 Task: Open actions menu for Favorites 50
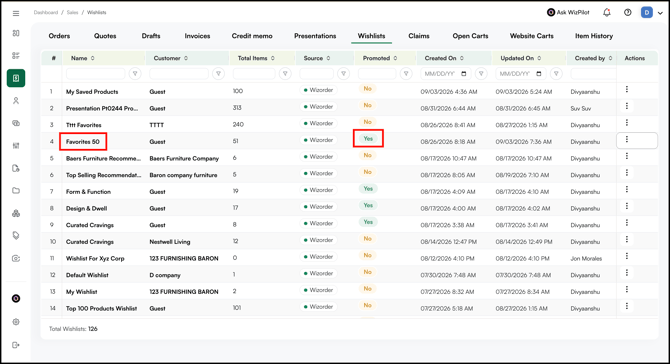pyautogui.click(x=627, y=139)
